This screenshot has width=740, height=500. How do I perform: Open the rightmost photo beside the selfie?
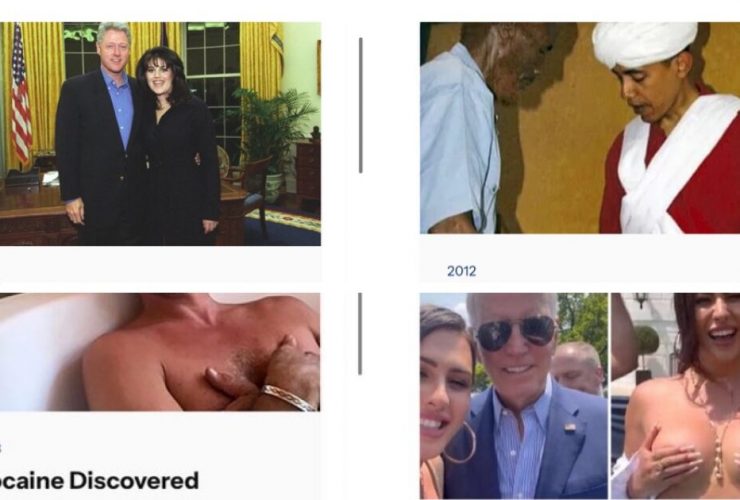(x=675, y=396)
